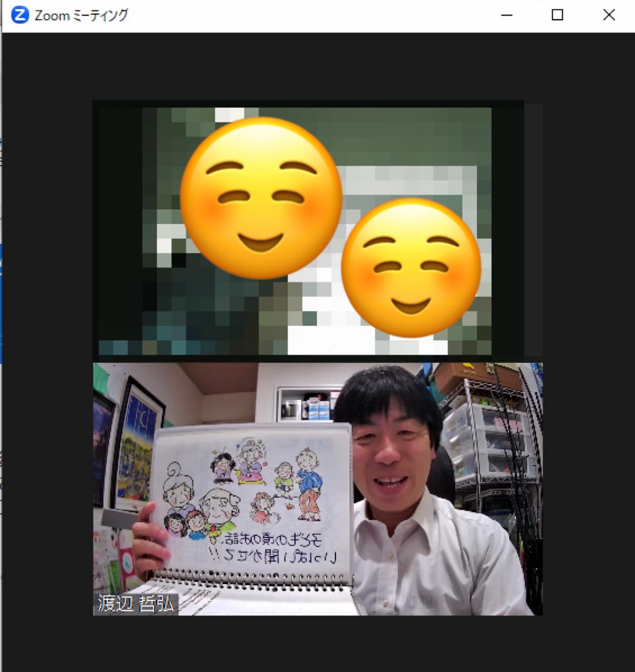Click the smaller smiling emoji sticker
This screenshot has height=672, width=635.
[x=411, y=267]
